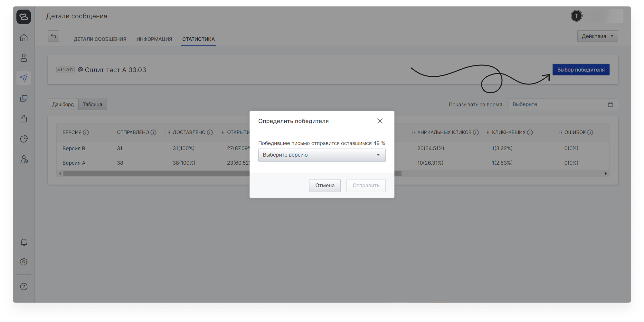Click the 38(100%) delivered cell
644x322 pixels.
tap(184, 163)
